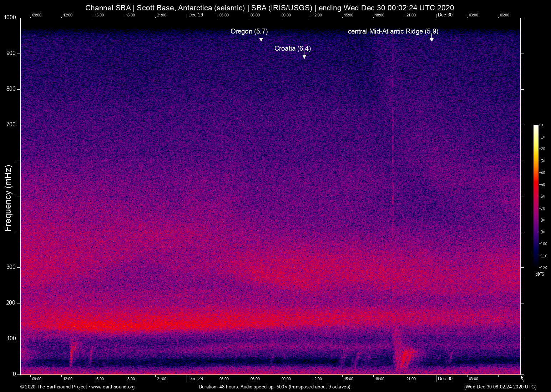The image size is (551, 392).
Task: Click the "© 2020 The Earthsound Project" footer text
Action: tap(54, 387)
